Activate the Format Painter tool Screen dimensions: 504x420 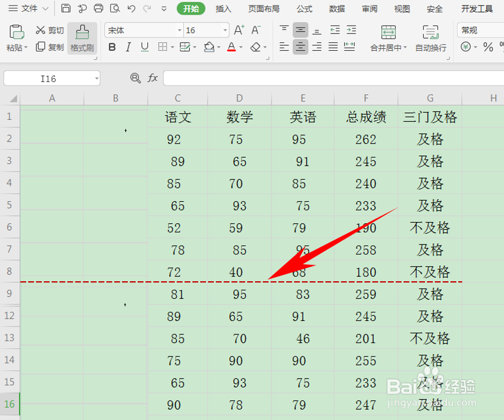[x=81, y=38]
